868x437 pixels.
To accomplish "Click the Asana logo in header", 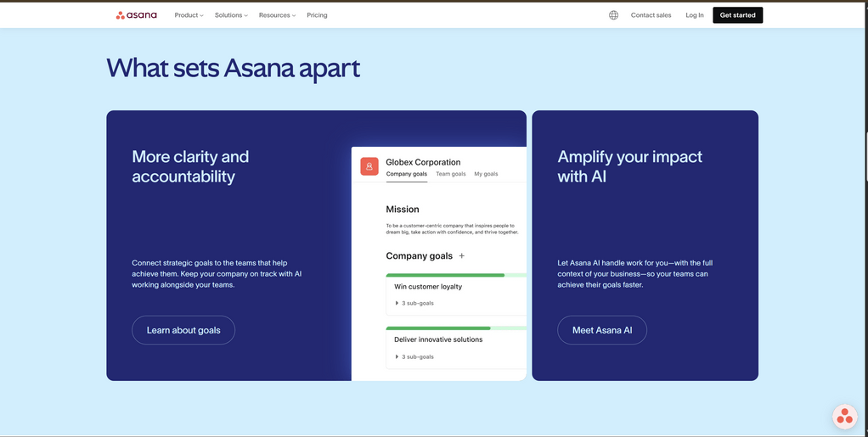I will [x=137, y=15].
